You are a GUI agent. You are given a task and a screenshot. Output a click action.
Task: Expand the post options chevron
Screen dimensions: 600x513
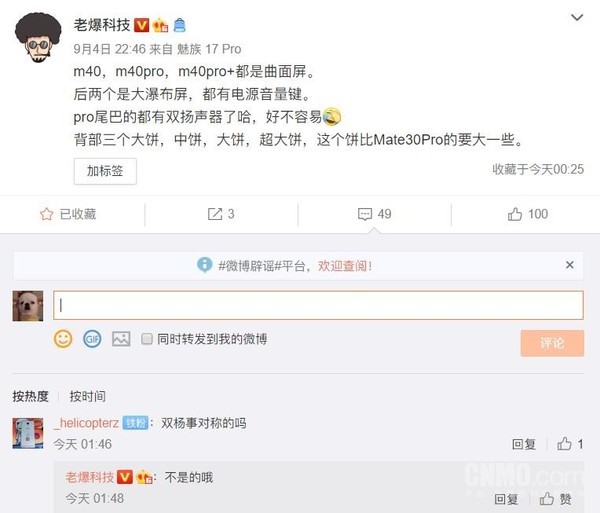point(576,19)
